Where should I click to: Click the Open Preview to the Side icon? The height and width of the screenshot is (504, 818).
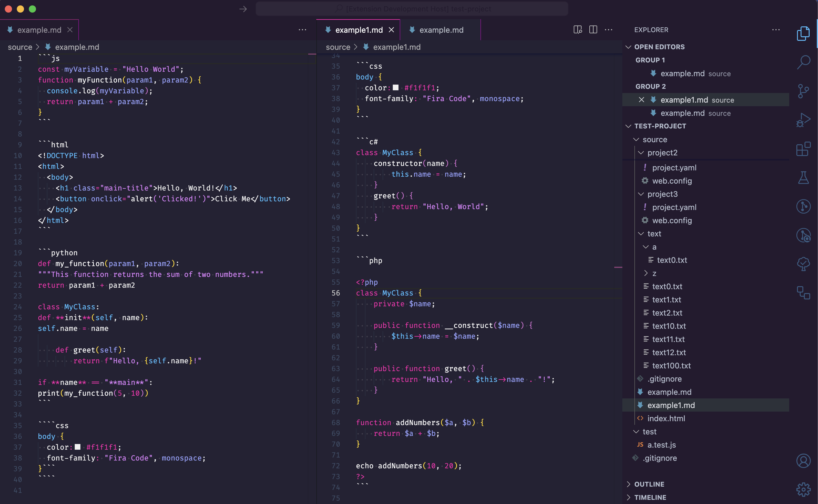[x=578, y=30]
